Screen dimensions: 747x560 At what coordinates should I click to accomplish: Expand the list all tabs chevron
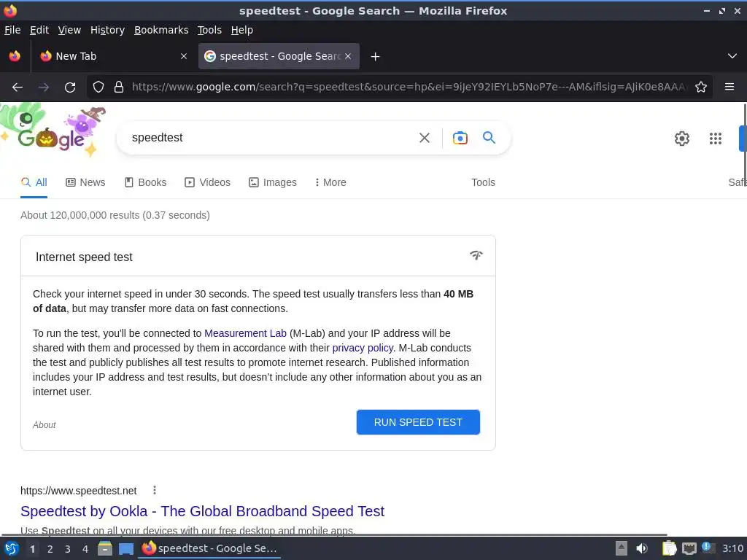tap(732, 56)
